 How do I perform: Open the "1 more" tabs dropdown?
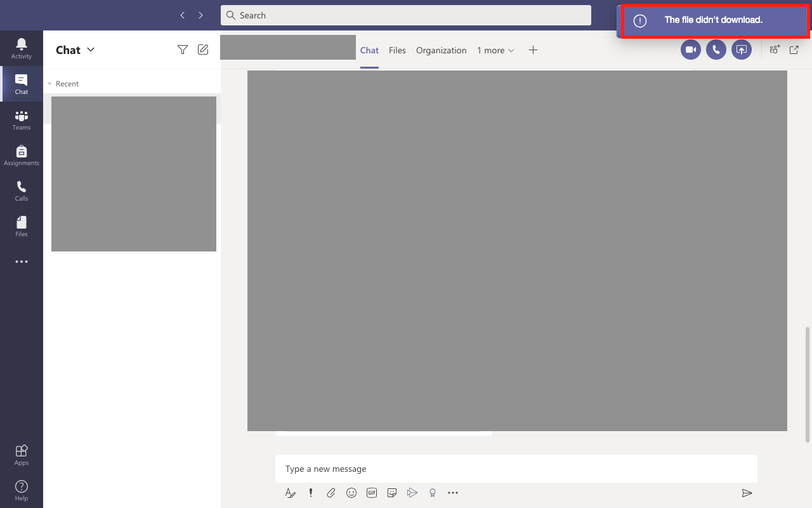pos(496,50)
